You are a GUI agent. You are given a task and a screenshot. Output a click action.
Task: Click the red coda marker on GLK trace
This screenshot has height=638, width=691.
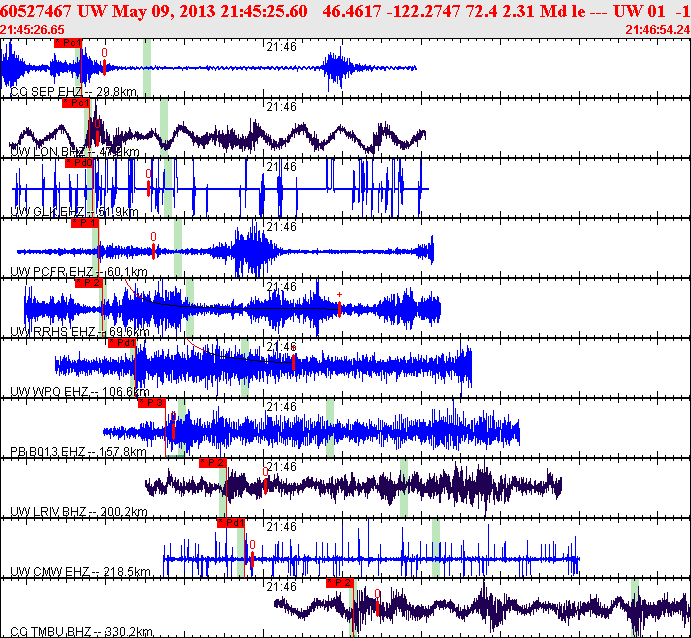[149, 188]
